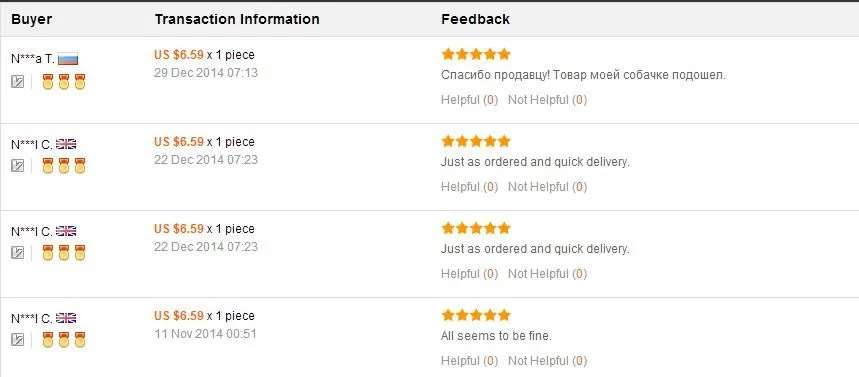Click the Buyer column header

(x=32, y=19)
